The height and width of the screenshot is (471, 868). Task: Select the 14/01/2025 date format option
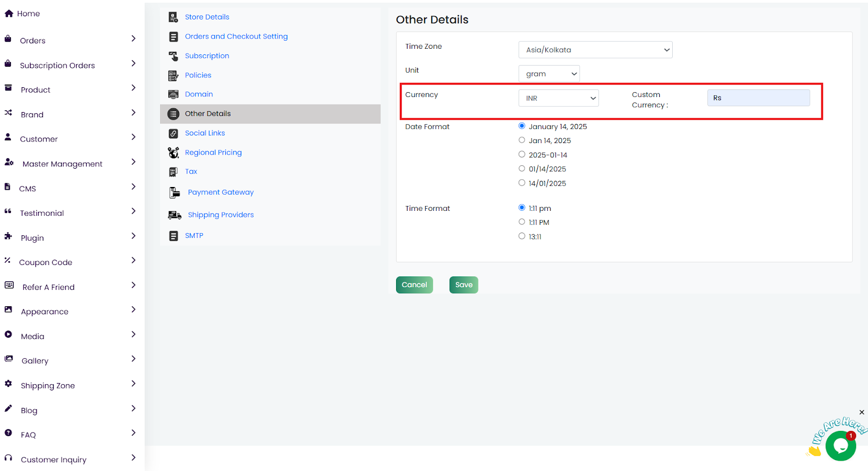522,183
